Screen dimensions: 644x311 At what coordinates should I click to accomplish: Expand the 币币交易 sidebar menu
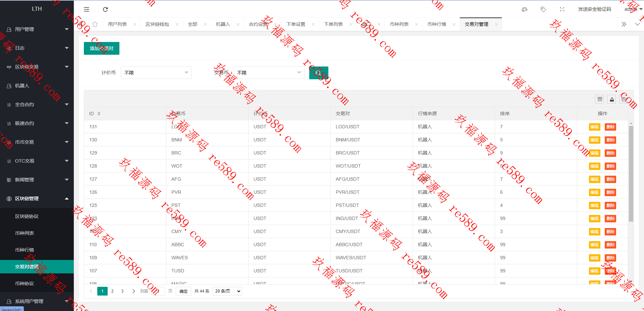pos(37,142)
